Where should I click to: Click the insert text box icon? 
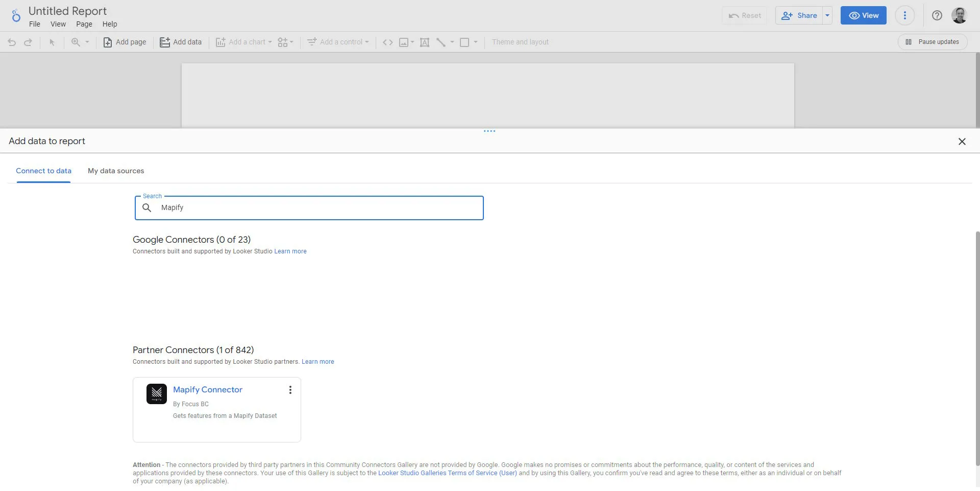tap(425, 42)
